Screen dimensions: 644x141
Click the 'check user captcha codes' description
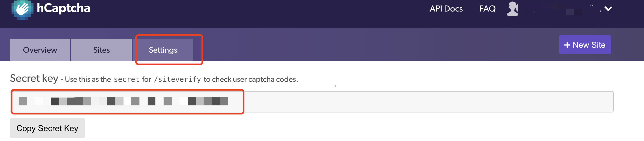pos(251,79)
